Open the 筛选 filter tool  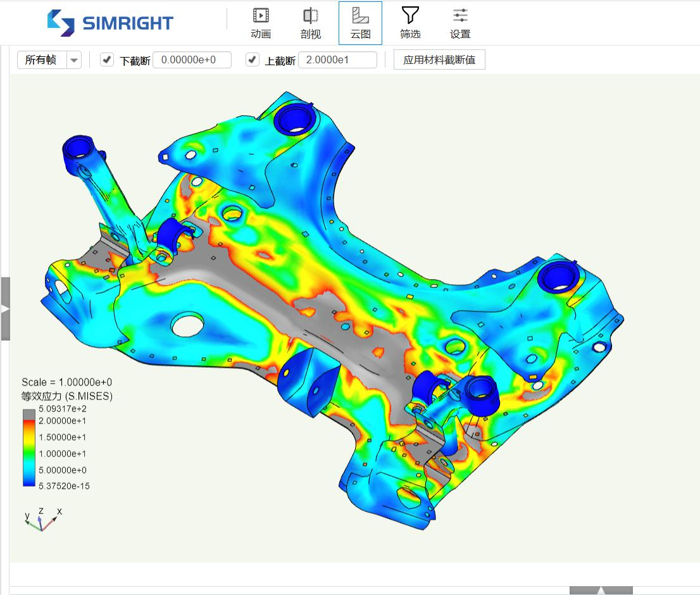tap(410, 23)
